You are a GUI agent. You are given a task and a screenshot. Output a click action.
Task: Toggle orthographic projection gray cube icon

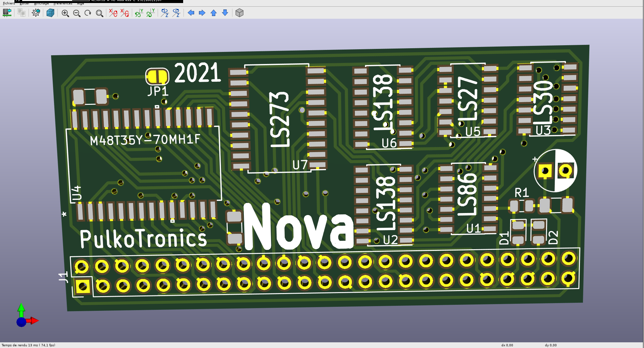click(x=239, y=13)
